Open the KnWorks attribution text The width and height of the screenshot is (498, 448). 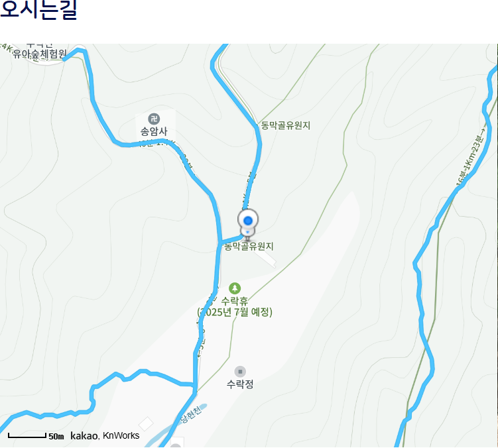coord(121,435)
